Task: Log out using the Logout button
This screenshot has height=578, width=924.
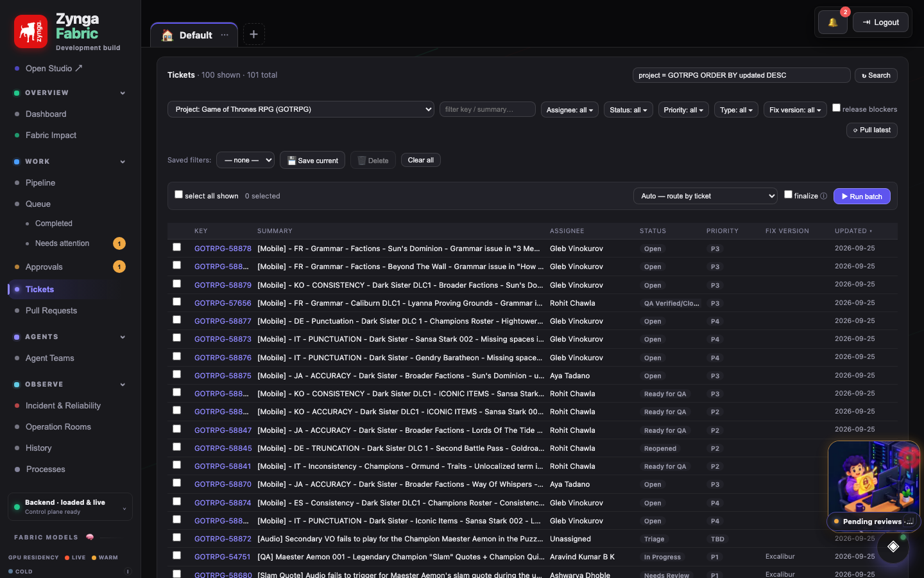Action: point(880,22)
